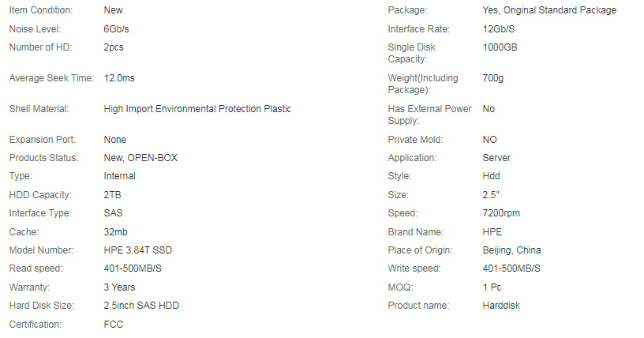Click the "Yes, Original Standard Package" value
This screenshot has width=644, height=338.
[549, 10]
